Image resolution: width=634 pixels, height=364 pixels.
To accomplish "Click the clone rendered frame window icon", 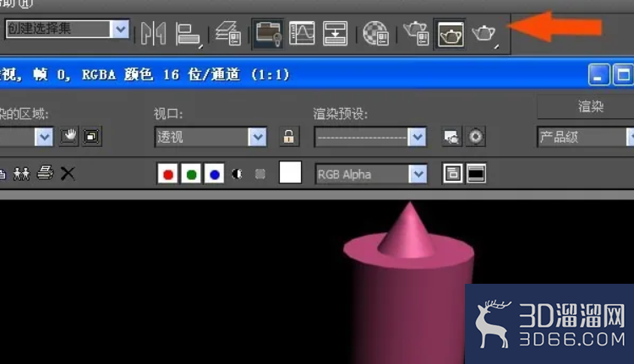I will [x=21, y=174].
